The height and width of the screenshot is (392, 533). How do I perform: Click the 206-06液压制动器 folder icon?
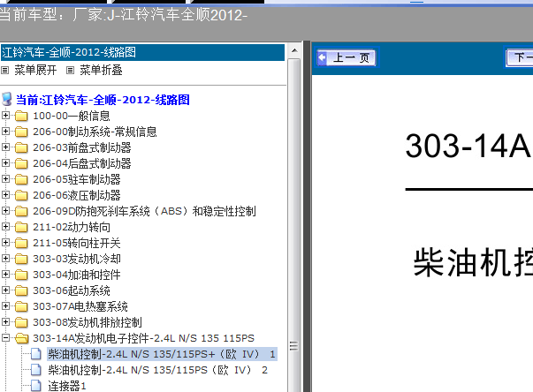click(21, 195)
